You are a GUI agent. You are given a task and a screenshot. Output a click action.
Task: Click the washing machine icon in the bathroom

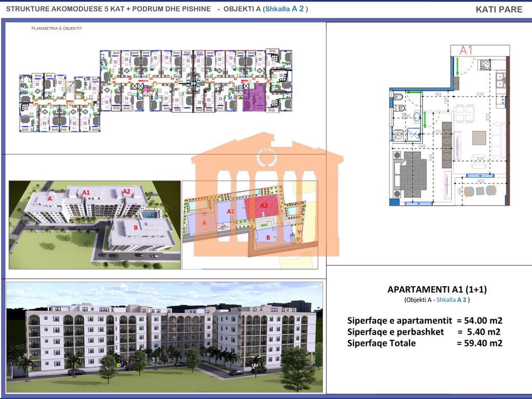tap(398, 135)
